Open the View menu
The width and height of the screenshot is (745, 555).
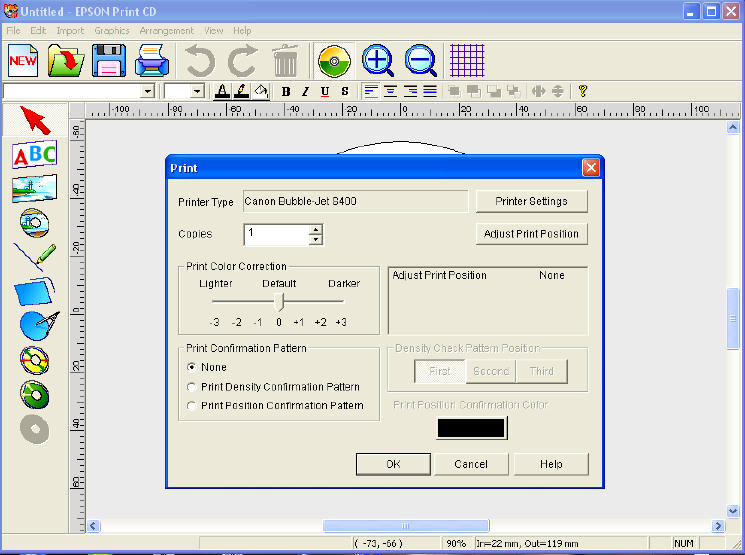pyautogui.click(x=213, y=30)
